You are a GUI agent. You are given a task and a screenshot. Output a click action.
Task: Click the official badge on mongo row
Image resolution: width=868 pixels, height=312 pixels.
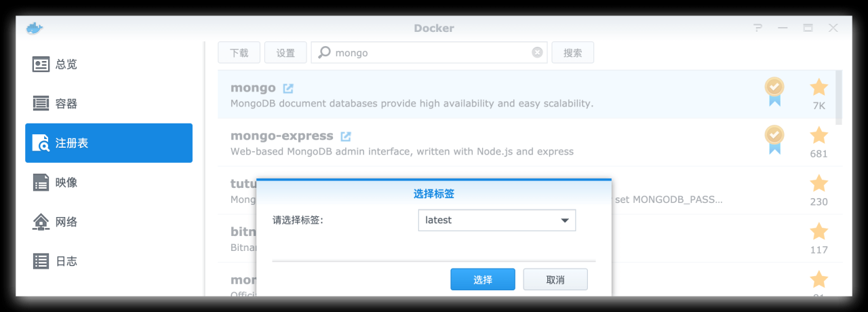(x=774, y=91)
